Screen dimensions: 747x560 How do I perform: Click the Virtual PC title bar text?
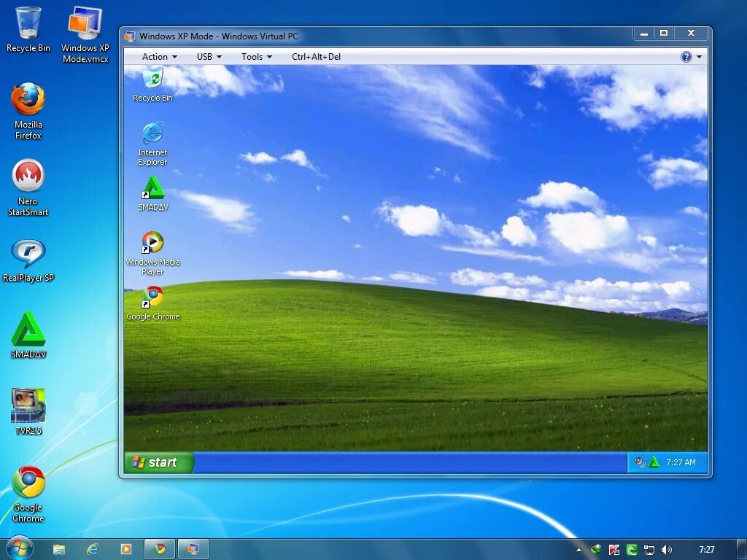[219, 36]
